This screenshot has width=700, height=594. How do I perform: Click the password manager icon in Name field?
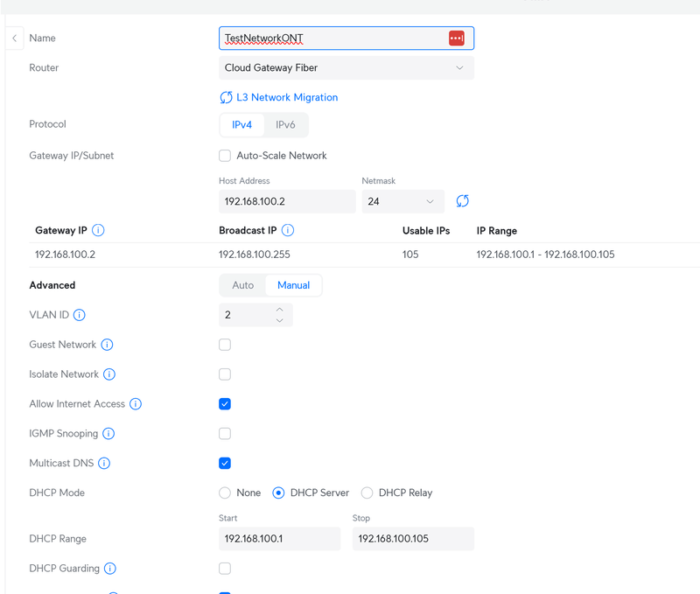point(456,38)
